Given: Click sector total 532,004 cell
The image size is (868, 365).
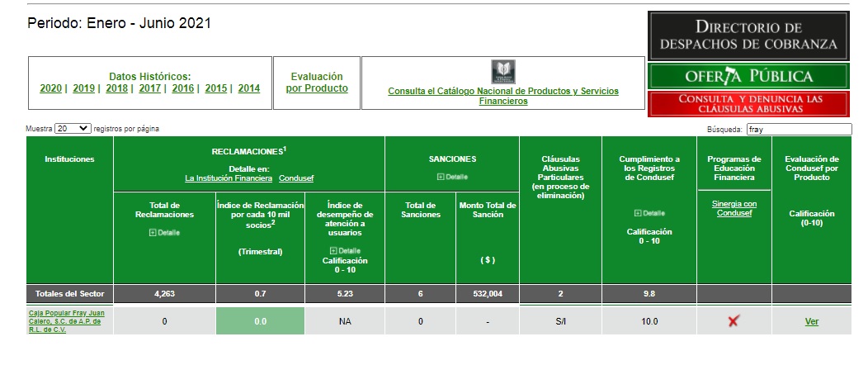Looking at the screenshot, I should coord(488,293).
